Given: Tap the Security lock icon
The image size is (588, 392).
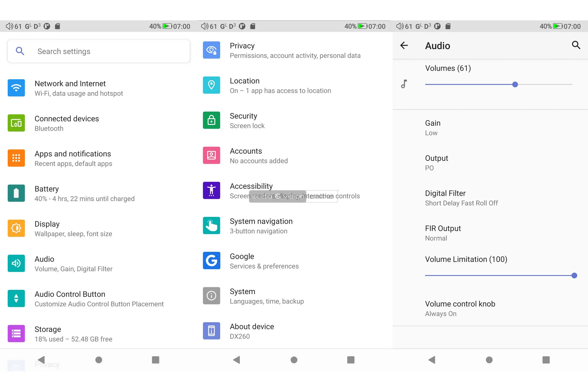Looking at the screenshot, I should [211, 120].
